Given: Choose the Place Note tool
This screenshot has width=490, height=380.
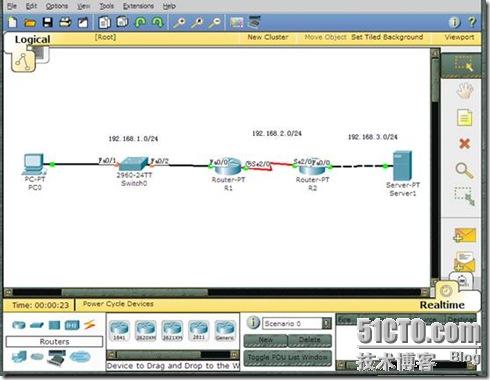Looking at the screenshot, I should [464, 117].
